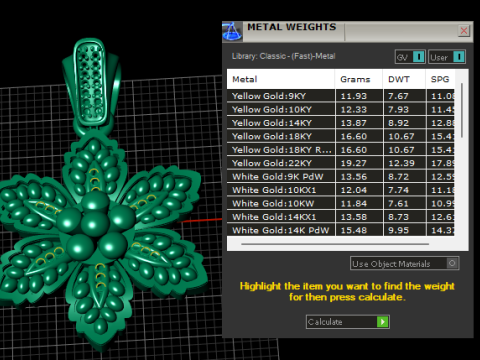Click the green arrow on Calculate
The width and height of the screenshot is (480, 360).
[x=383, y=322]
